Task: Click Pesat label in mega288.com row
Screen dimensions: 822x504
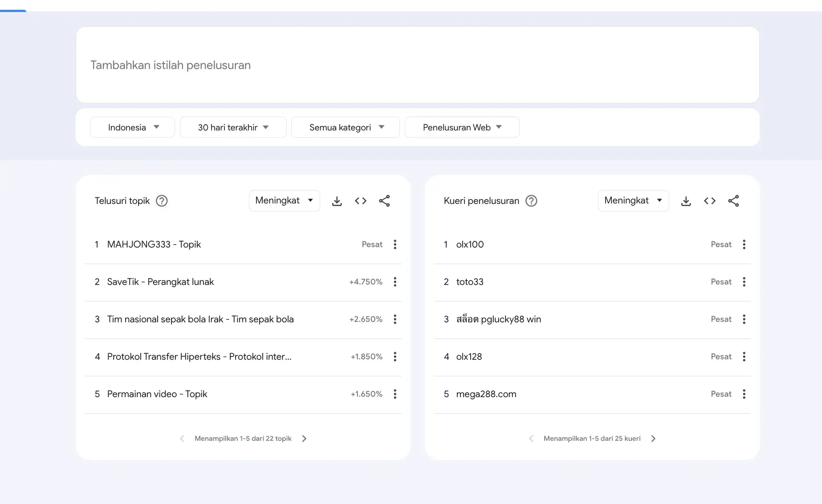Action: [x=721, y=394]
